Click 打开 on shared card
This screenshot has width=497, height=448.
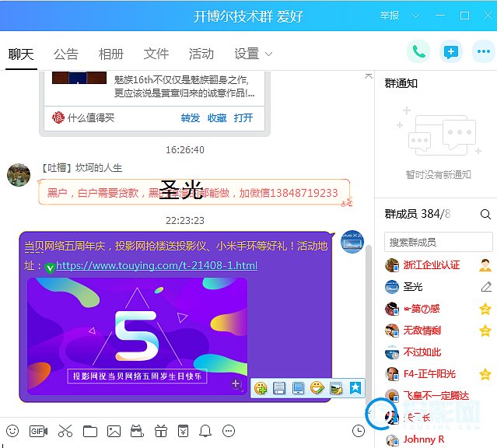pyautogui.click(x=243, y=118)
